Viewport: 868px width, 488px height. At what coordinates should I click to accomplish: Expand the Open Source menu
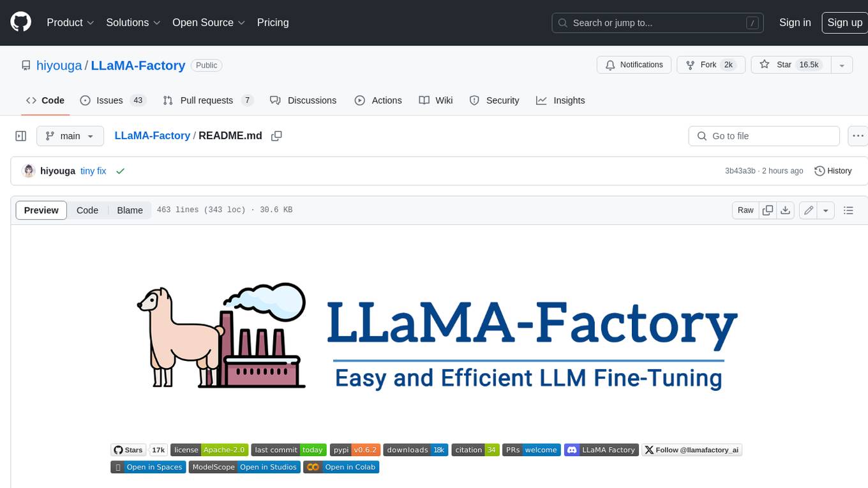209,22
